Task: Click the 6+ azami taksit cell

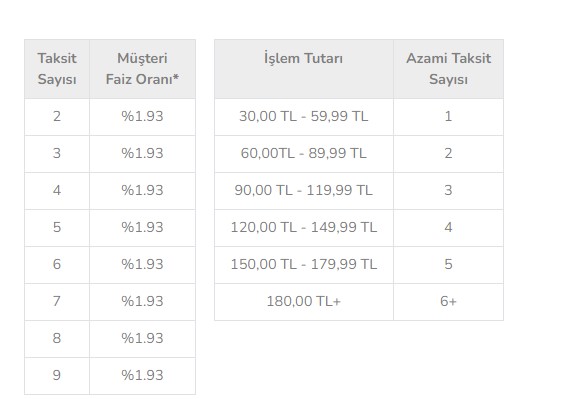Action: coord(449,302)
